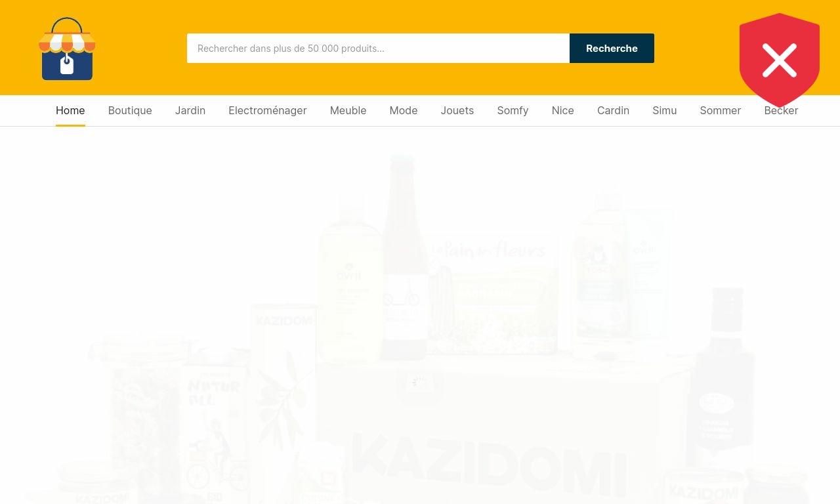Click the loading spinner in banner

(x=419, y=381)
